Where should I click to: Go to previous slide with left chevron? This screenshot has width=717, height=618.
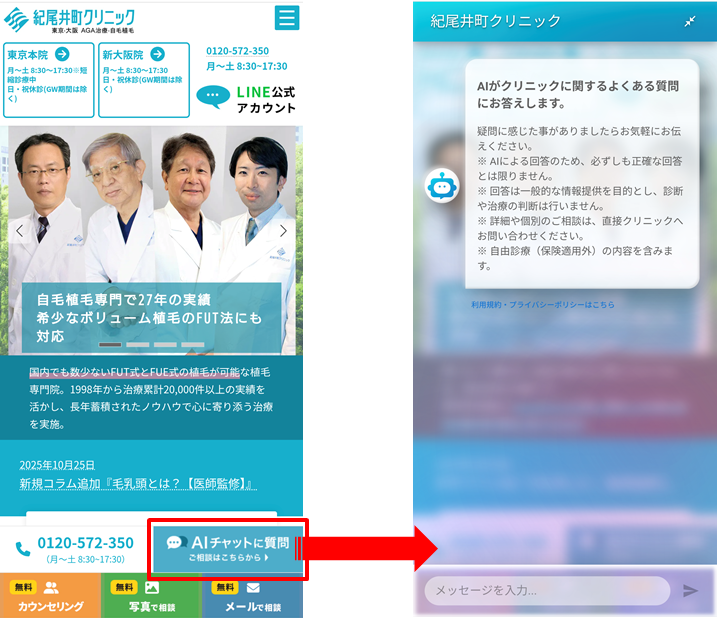point(19,231)
